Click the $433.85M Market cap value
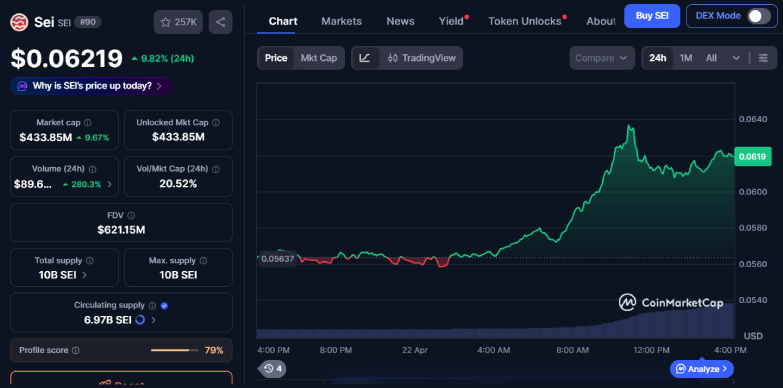The height and width of the screenshot is (388, 783). coord(46,137)
